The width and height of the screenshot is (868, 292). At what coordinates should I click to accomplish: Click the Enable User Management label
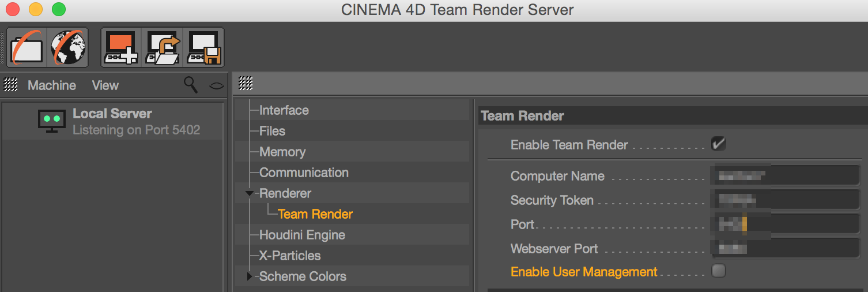click(x=584, y=272)
